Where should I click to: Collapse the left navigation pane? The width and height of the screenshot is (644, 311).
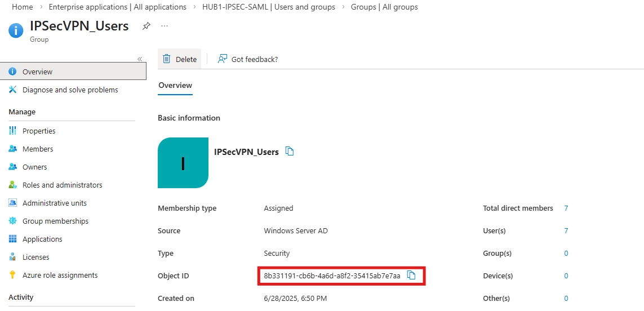pos(140,59)
